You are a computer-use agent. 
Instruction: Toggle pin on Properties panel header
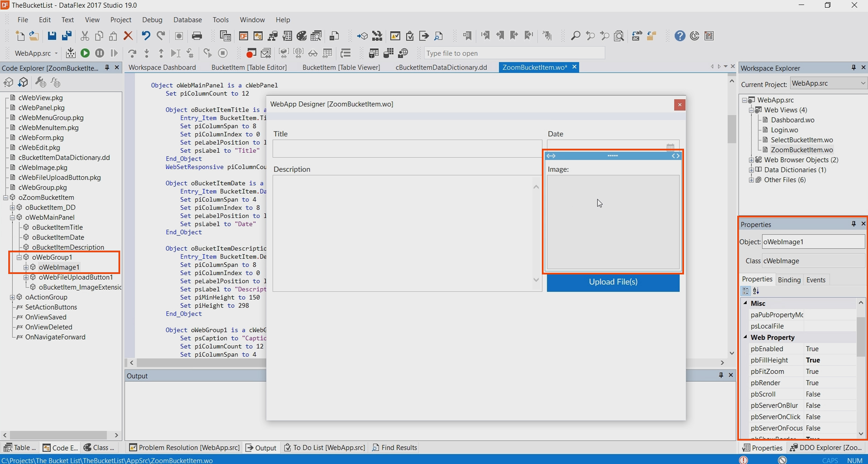click(x=853, y=224)
